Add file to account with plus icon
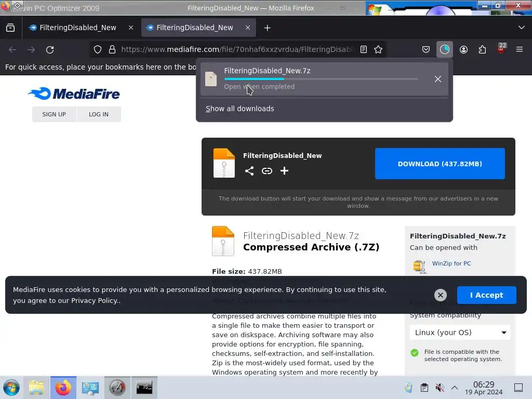This screenshot has width=532, height=399. pos(284,170)
